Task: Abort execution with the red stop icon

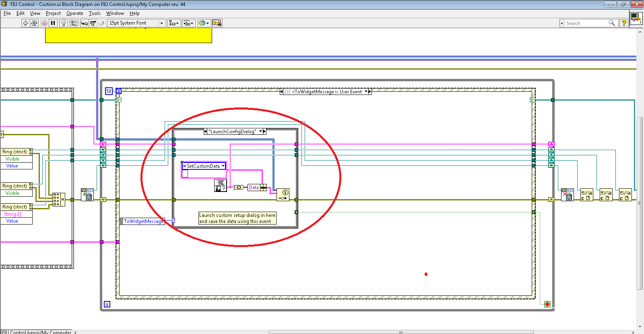Action: click(44, 23)
